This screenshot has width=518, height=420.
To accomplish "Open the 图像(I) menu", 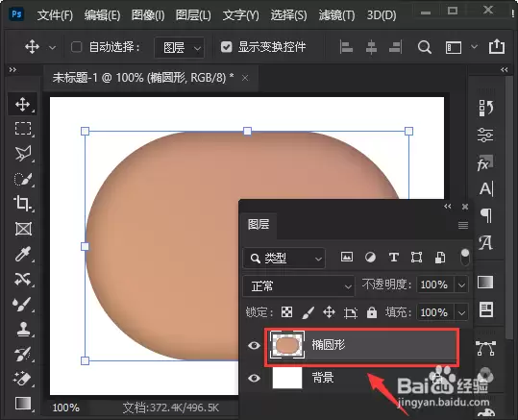I will click(x=148, y=14).
